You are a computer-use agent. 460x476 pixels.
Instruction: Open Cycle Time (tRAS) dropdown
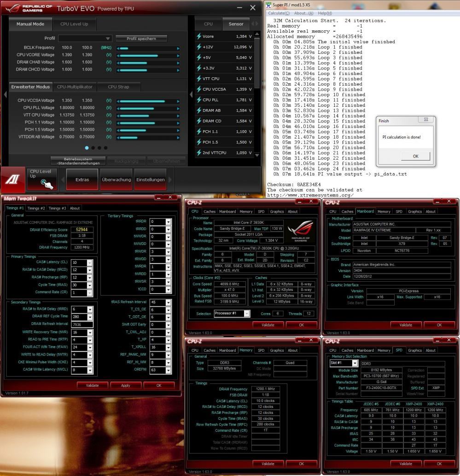tap(90, 285)
